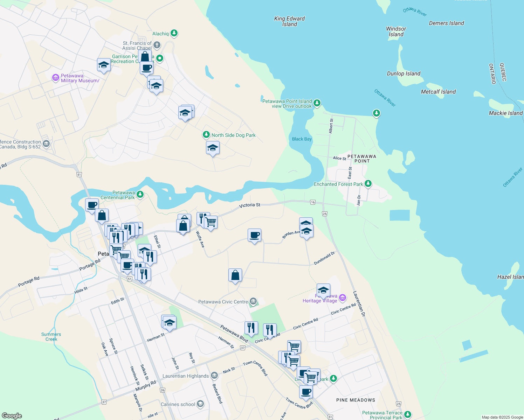Select the St. Francis of Assisi Chapel marker
The image size is (524, 420).
pos(157,45)
